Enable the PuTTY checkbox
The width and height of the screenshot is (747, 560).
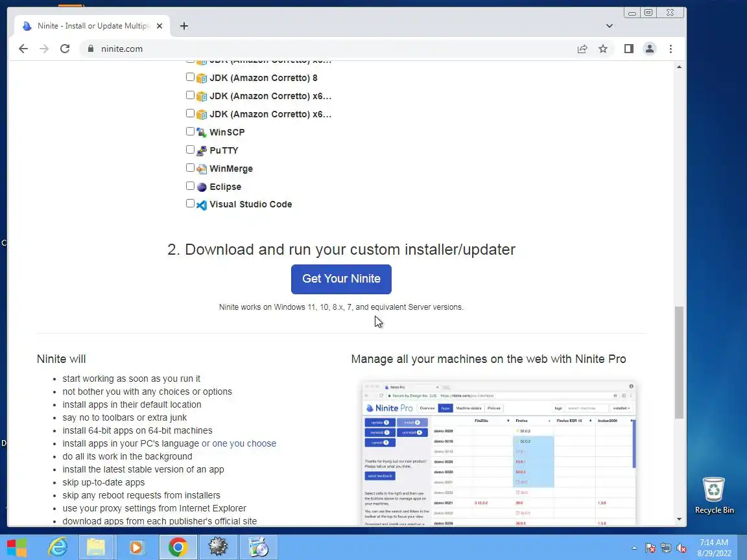pyautogui.click(x=190, y=149)
